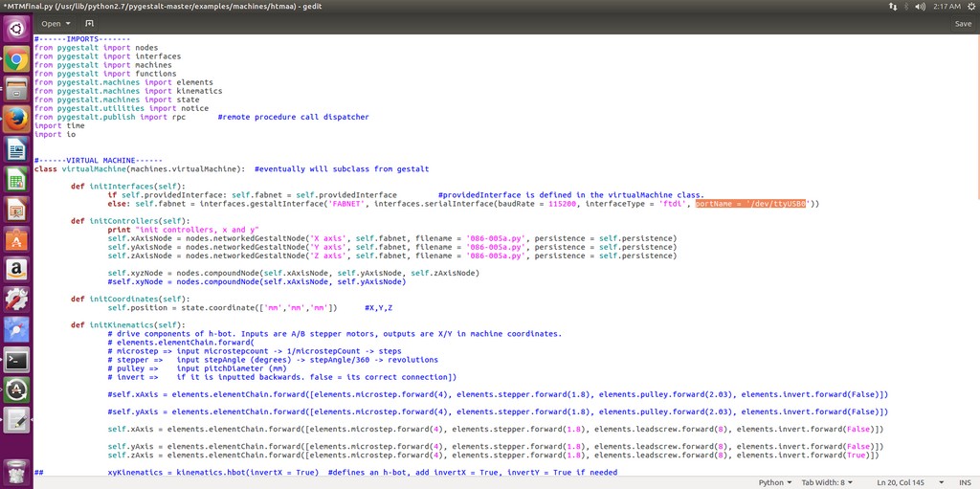This screenshot has width=980, height=489.
Task: Open LibreOffice Calc from the dock
Action: [x=16, y=180]
